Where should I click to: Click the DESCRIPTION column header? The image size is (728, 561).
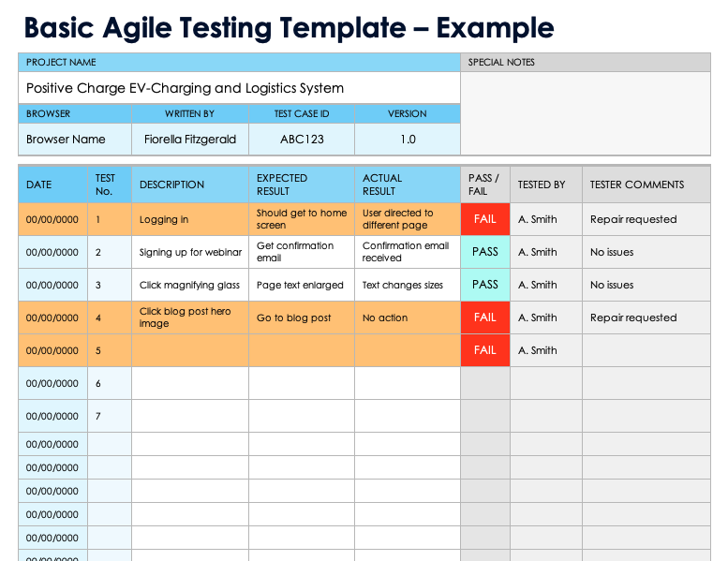tap(190, 185)
